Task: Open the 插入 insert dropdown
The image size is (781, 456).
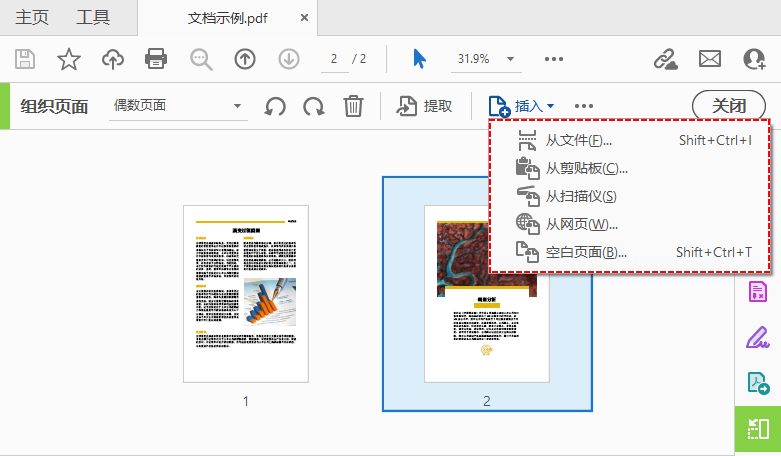Action: [x=521, y=106]
